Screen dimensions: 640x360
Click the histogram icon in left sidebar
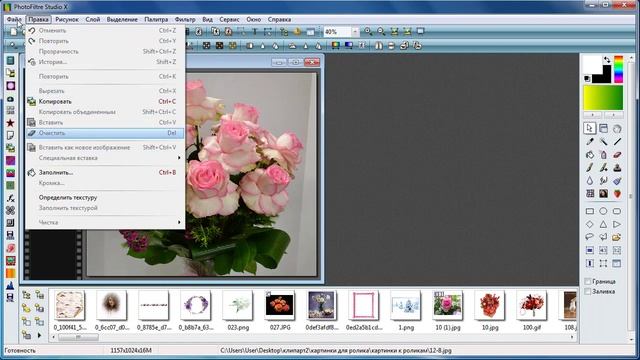(11, 286)
